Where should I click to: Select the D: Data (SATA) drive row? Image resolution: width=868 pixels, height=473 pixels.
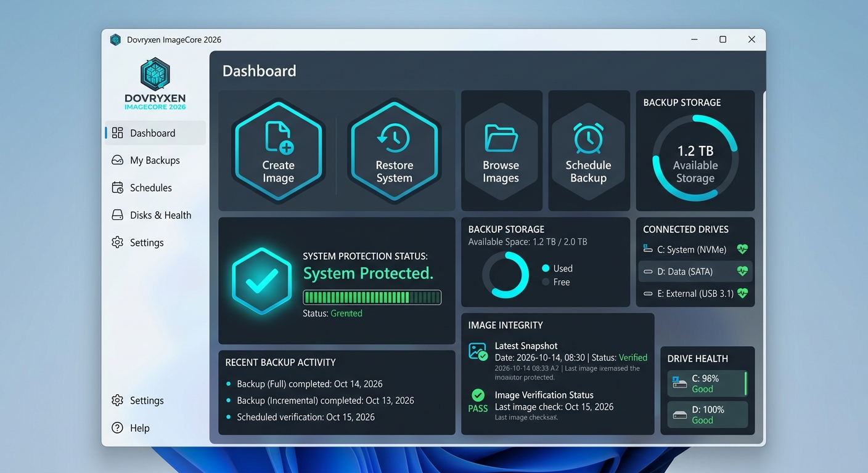pos(695,272)
